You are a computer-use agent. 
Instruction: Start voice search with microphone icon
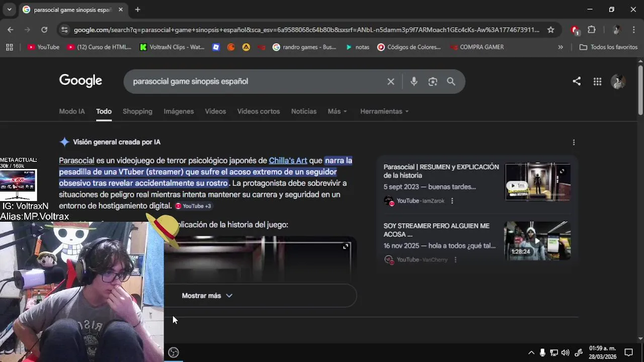[x=414, y=81]
